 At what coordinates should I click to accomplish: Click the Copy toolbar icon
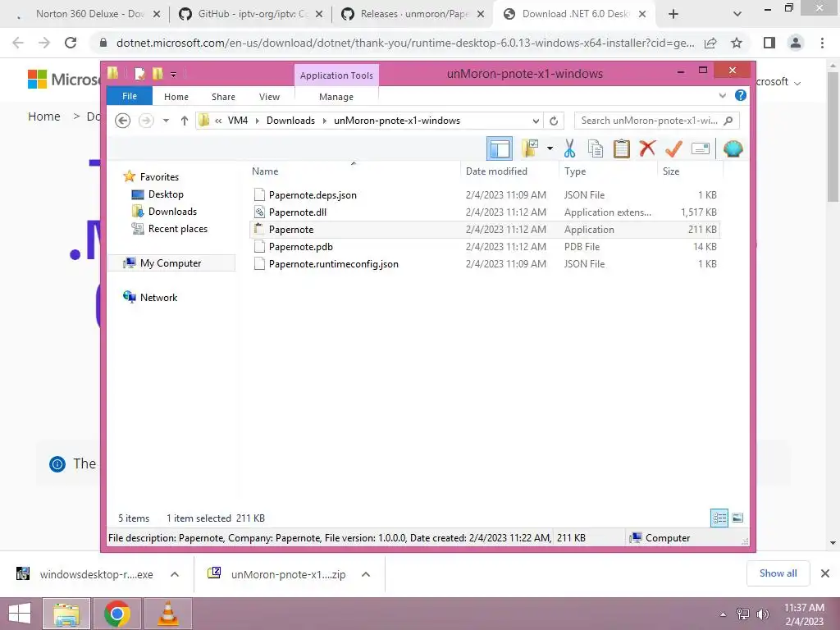click(x=596, y=149)
